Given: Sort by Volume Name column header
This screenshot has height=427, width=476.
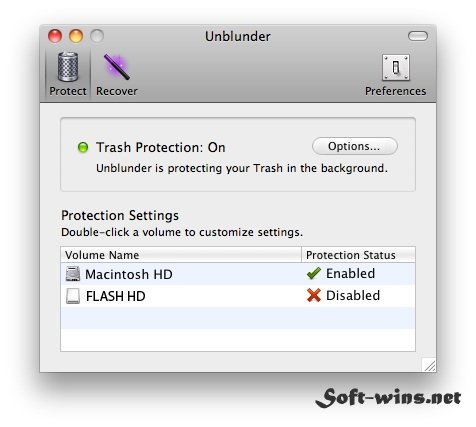Looking at the screenshot, I should (x=181, y=255).
